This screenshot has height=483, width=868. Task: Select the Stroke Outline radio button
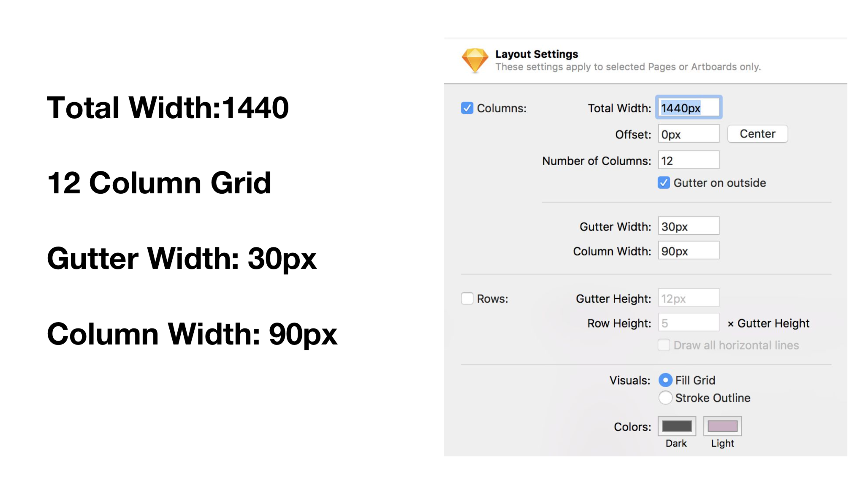pyautogui.click(x=665, y=398)
